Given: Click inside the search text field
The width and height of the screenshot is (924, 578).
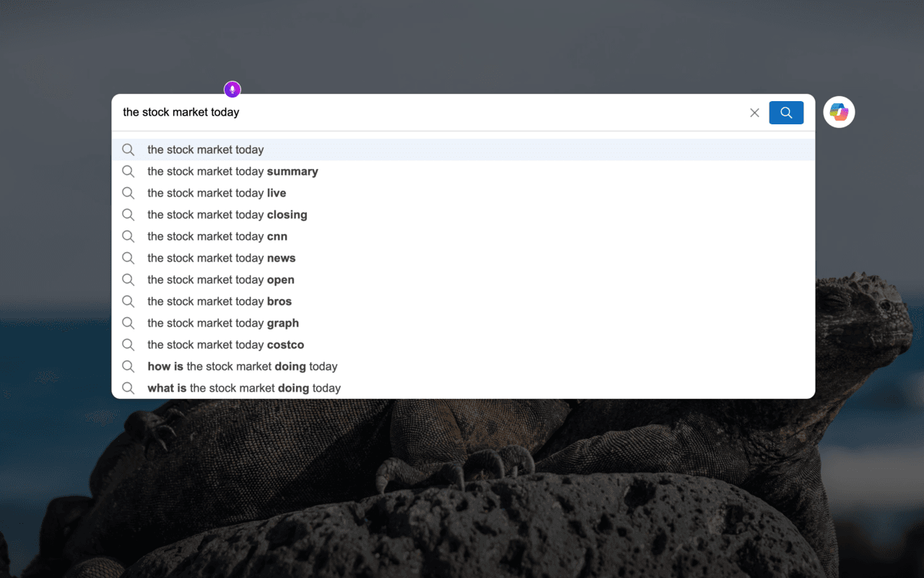Looking at the screenshot, I should tap(433, 113).
